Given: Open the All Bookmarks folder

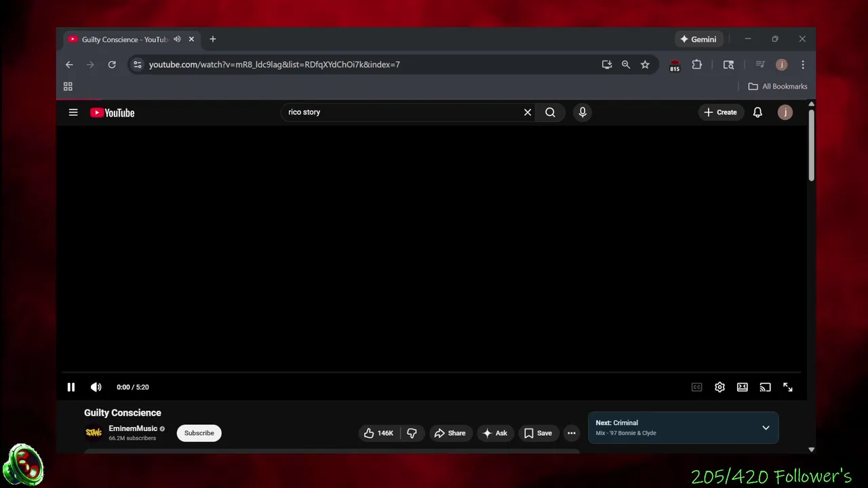Looking at the screenshot, I should pyautogui.click(x=778, y=86).
